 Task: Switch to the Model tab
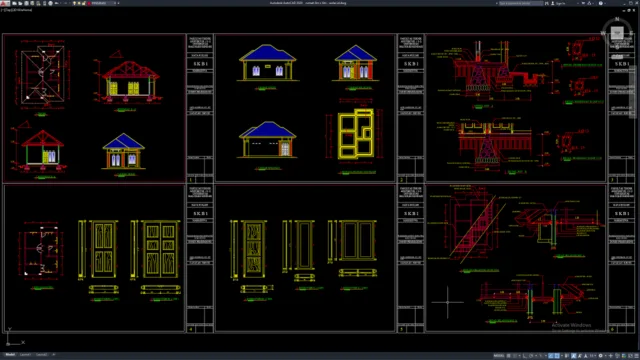tap(10, 355)
